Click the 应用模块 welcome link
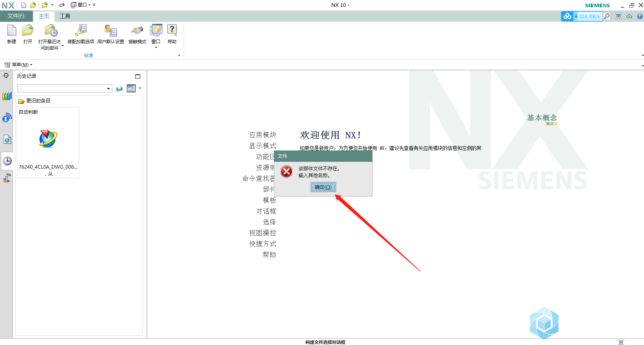 click(263, 135)
